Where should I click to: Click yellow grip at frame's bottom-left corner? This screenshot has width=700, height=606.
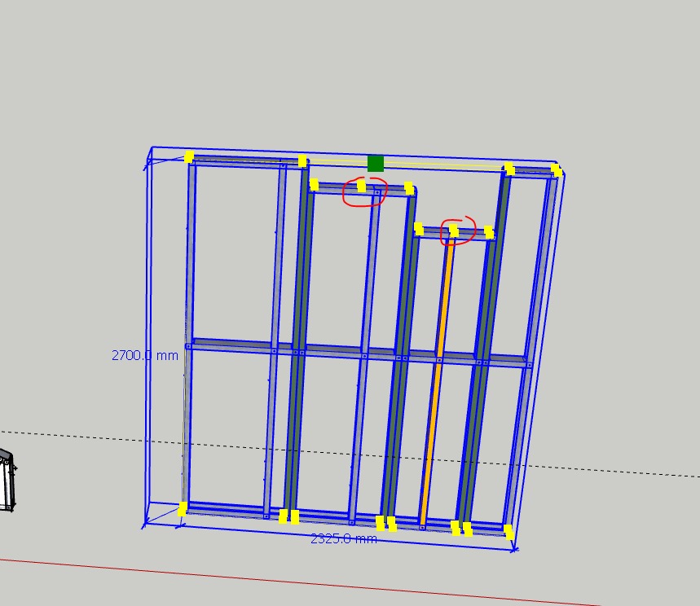coord(183,509)
